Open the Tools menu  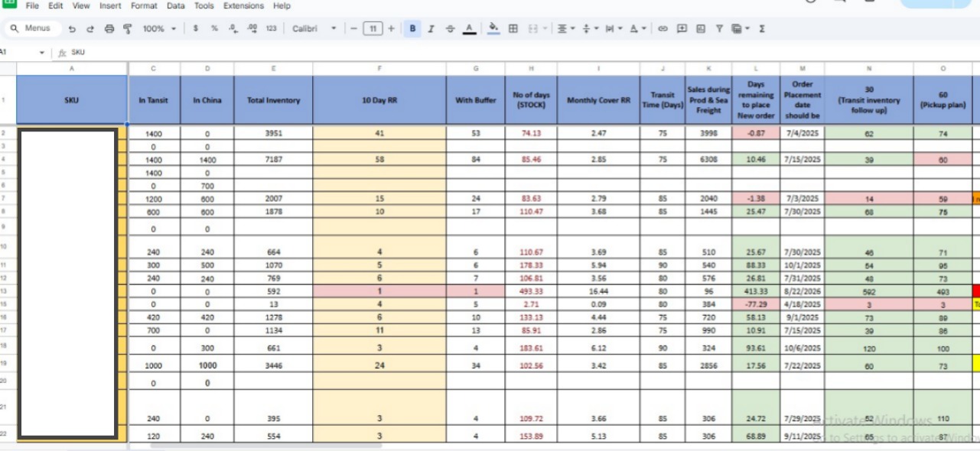pyautogui.click(x=204, y=5)
